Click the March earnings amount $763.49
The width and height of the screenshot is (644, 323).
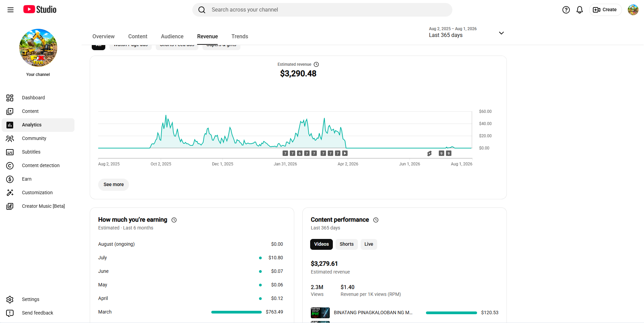274,312
